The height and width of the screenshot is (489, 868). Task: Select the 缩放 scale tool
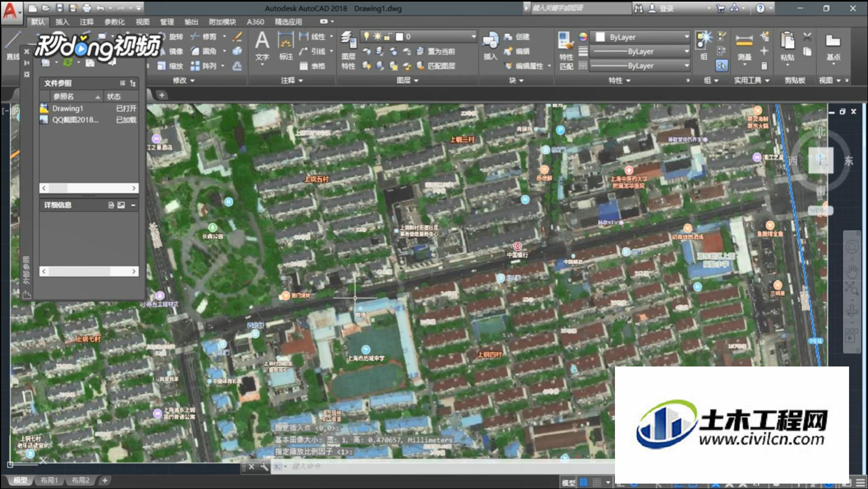(170, 66)
